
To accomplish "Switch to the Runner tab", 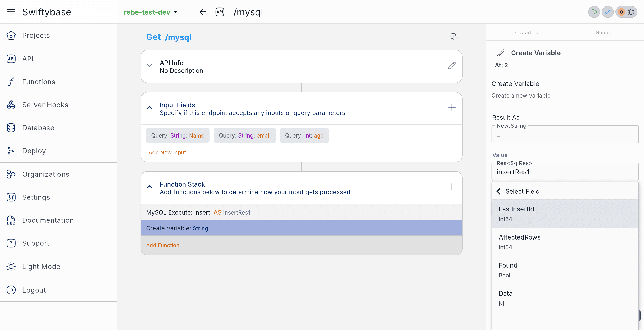I will (x=604, y=33).
